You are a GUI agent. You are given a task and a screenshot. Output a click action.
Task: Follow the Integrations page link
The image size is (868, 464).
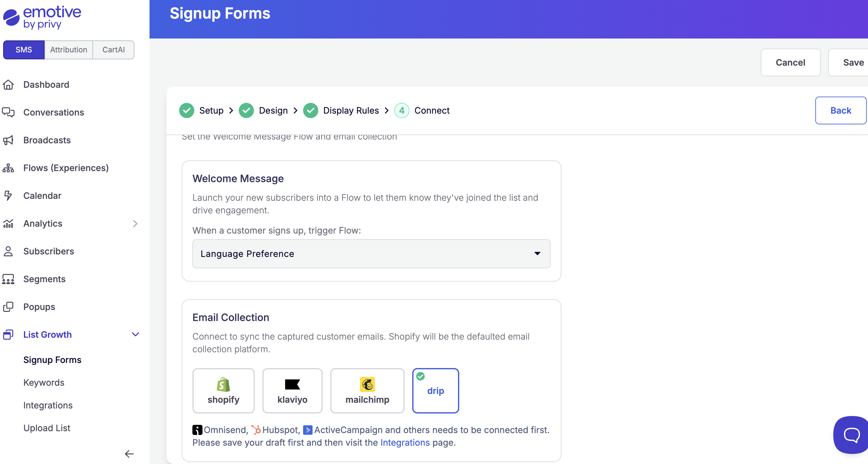click(x=405, y=443)
